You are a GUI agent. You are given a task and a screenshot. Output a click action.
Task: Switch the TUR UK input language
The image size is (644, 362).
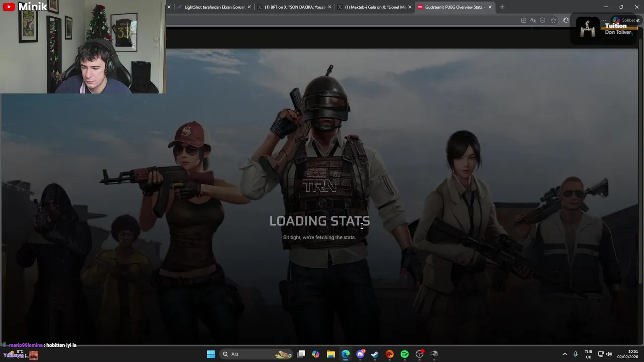pos(588,354)
